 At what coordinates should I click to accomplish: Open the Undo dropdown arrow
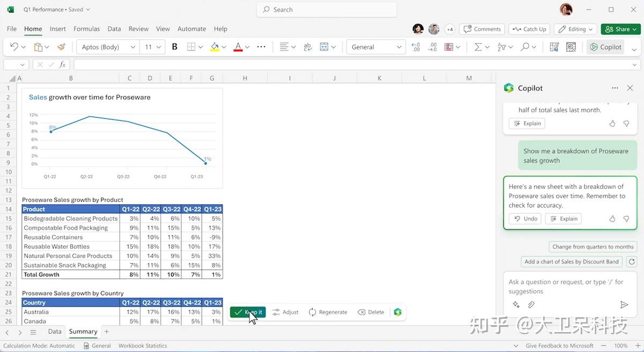(x=24, y=47)
